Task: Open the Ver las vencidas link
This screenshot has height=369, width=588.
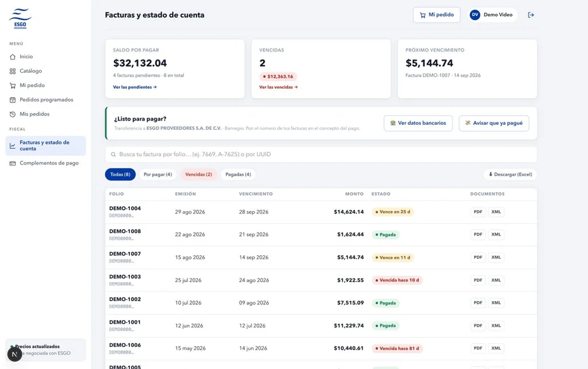Action: point(278,87)
